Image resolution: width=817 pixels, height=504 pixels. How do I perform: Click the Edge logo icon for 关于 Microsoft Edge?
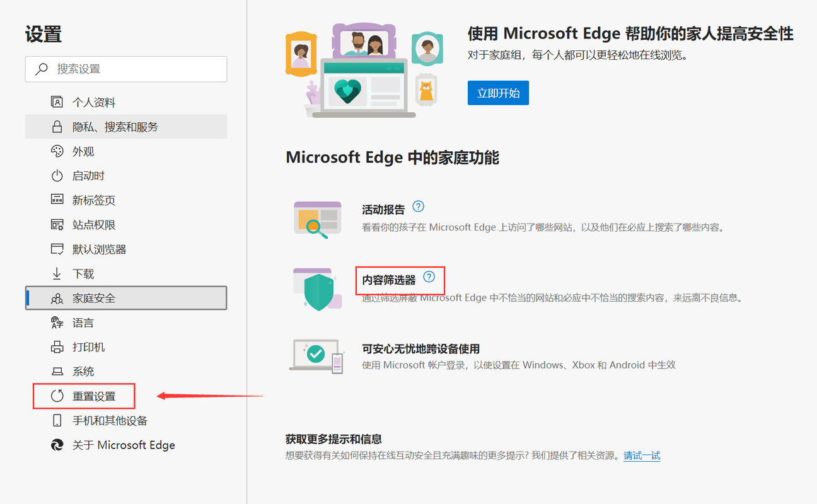point(57,445)
